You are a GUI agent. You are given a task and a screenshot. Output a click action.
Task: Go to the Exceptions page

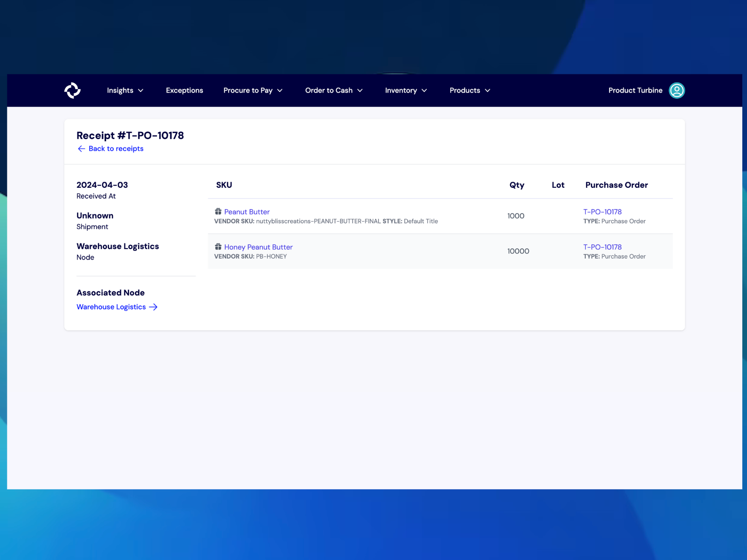[x=184, y=90]
